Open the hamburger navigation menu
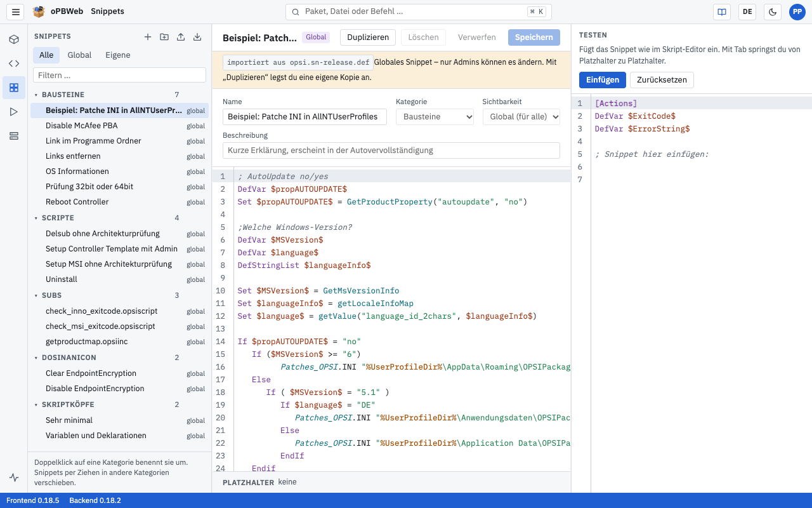 point(16,11)
